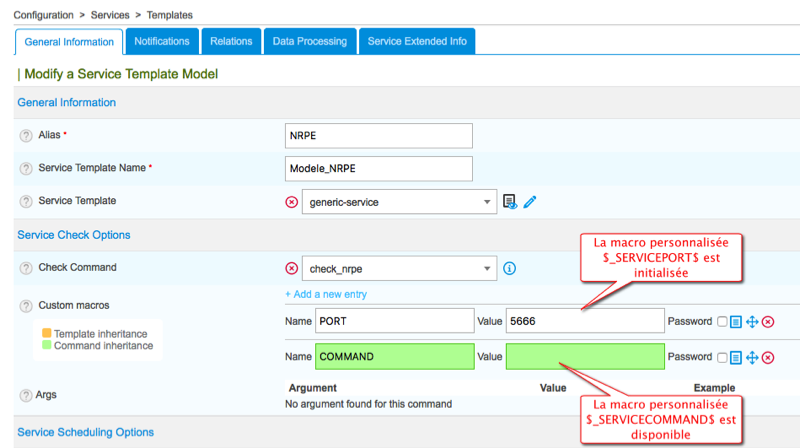Click the info icon next to check_nrpe

[x=509, y=268]
